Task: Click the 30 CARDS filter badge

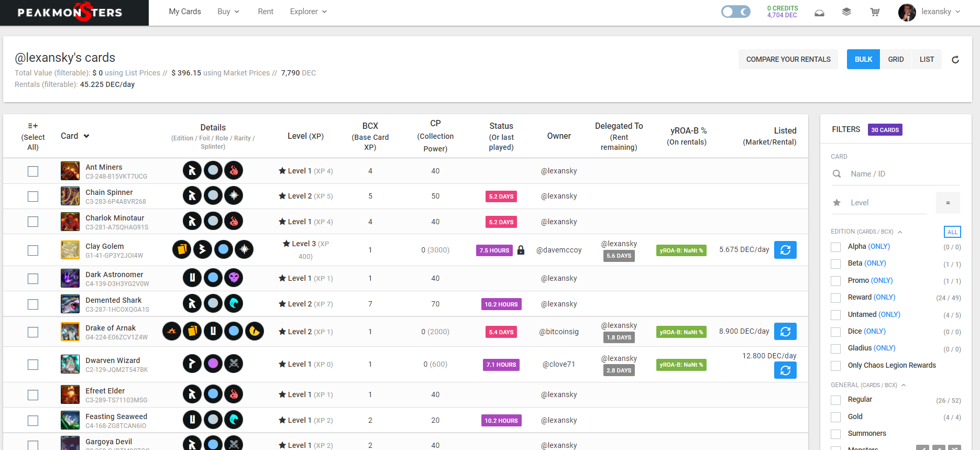Action: click(x=885, y=130)
